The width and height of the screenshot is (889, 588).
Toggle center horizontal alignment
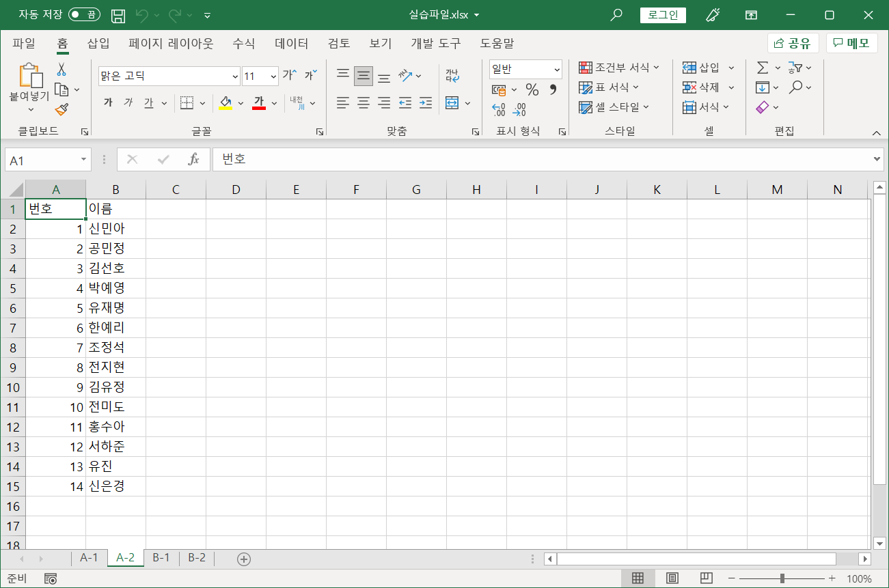(364, 103)
